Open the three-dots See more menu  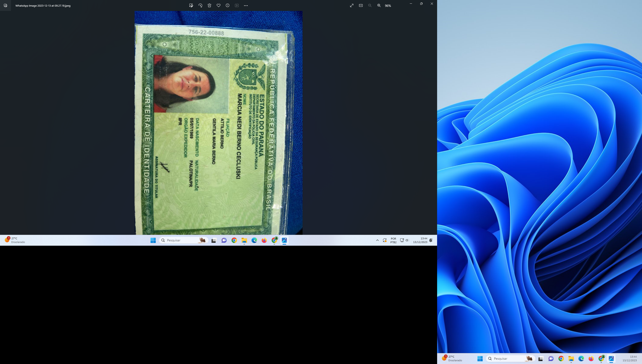(x=246, y=5)
